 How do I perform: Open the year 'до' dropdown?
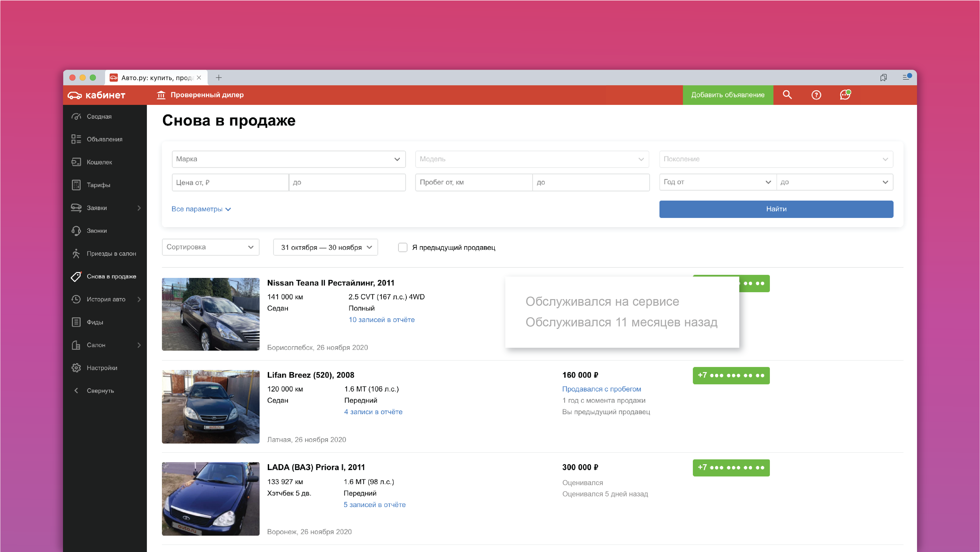[835, 182]
